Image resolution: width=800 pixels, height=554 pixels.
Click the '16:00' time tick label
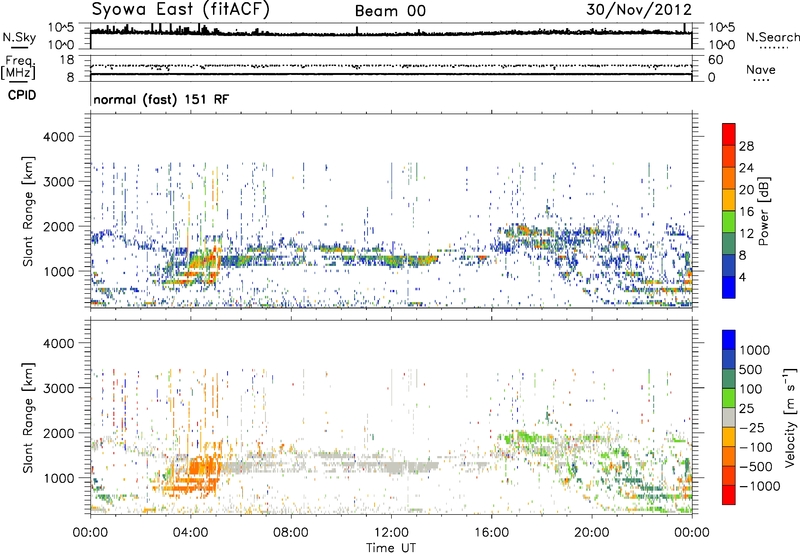[491, 533]
